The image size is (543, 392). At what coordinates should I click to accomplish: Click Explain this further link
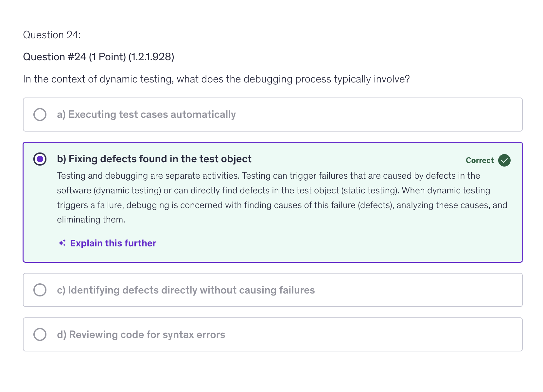113,243
